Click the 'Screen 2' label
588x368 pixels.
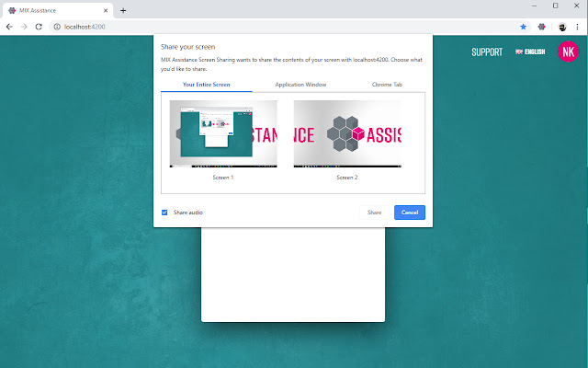tap(347, 178)
